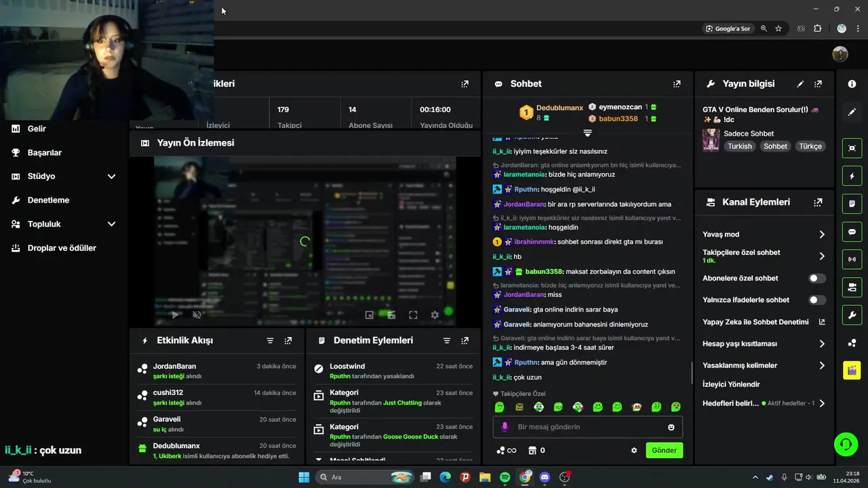
Task: Pop out the Yayın bilgisi panel
Action: [818, 84]
